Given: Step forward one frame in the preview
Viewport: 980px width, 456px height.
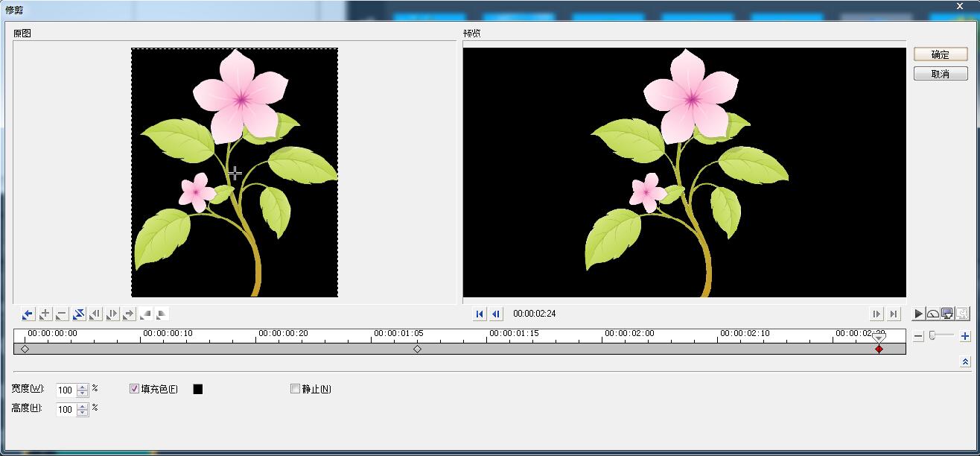Looking at the screenshot, I should pos(877,314).
